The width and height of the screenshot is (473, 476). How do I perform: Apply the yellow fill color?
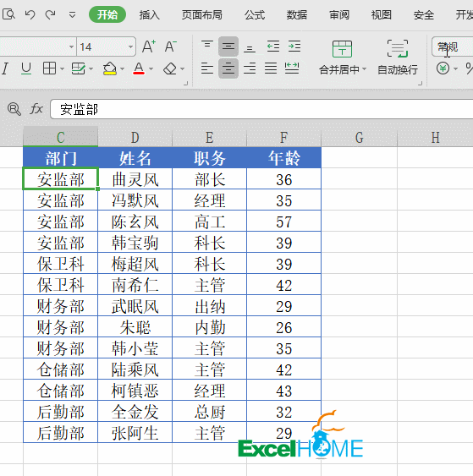pyautogui.click(x=110, y=68)
